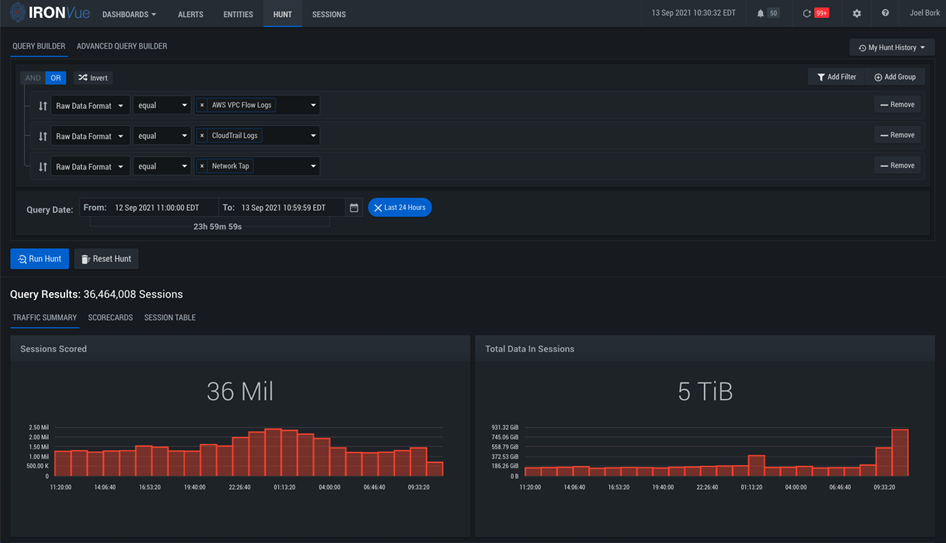Click the notifications bell icon
Screen dimensions: 946x543
[x=761, y=14]
